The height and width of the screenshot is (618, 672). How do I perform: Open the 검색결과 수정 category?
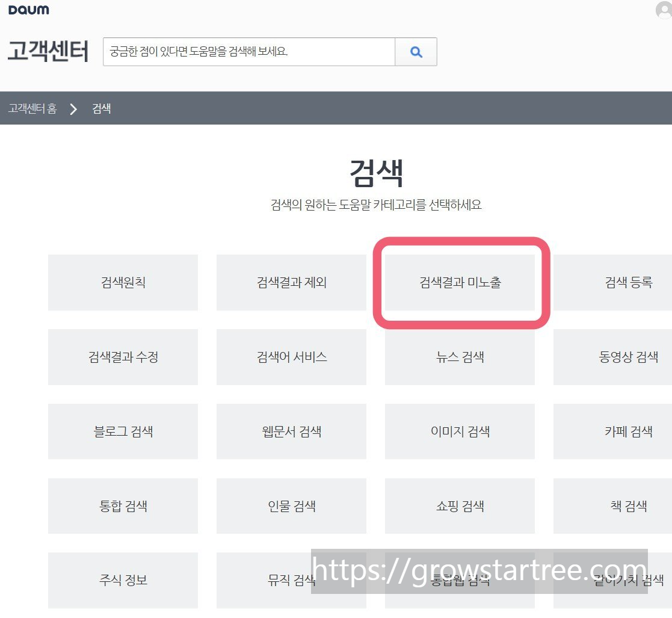pyautogui.click(x=123, y=357)
